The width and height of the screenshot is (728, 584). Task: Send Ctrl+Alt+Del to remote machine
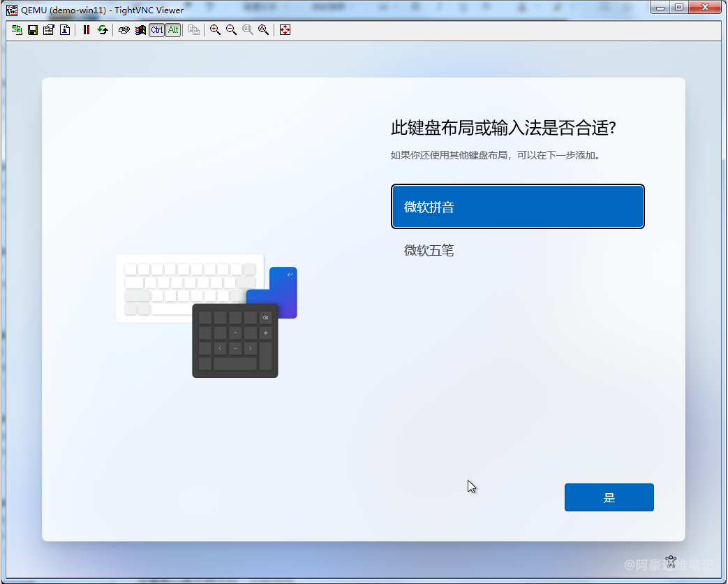click(x=124, y=30)
